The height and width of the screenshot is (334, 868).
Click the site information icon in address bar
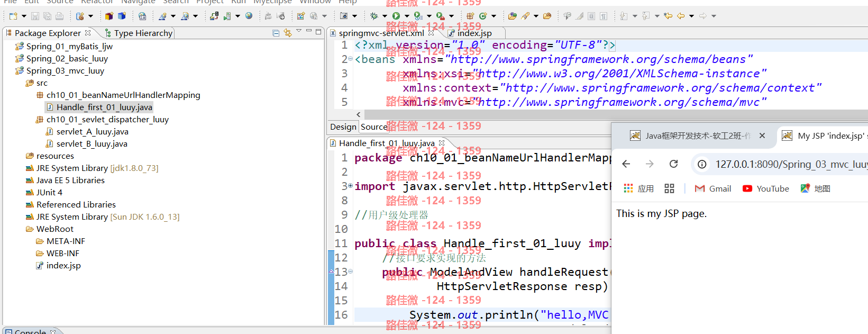point(702,164)
